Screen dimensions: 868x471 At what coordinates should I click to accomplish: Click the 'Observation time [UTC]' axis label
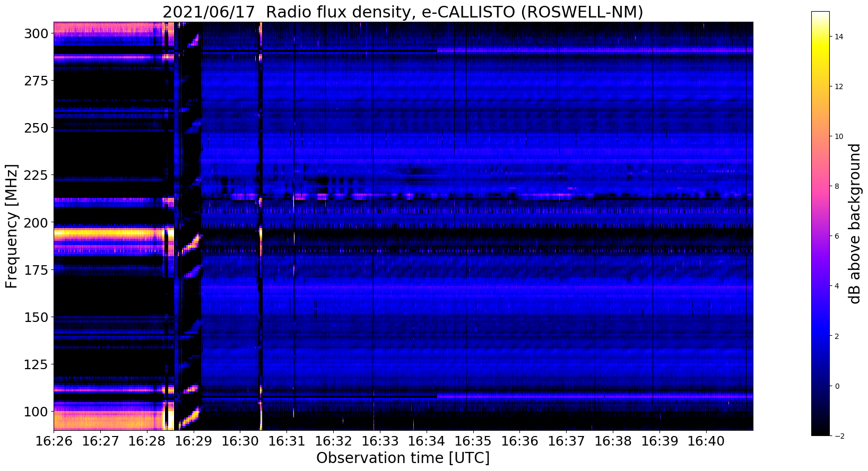(403, 458)
